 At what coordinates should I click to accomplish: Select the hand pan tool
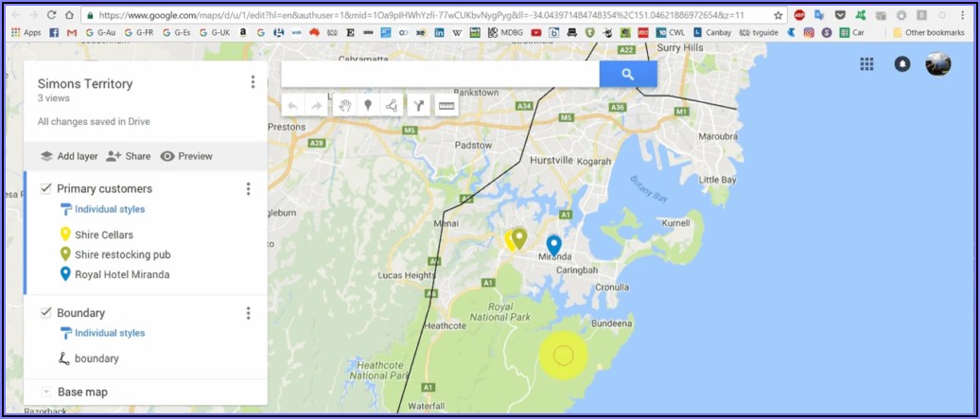[x=344, y=106]
